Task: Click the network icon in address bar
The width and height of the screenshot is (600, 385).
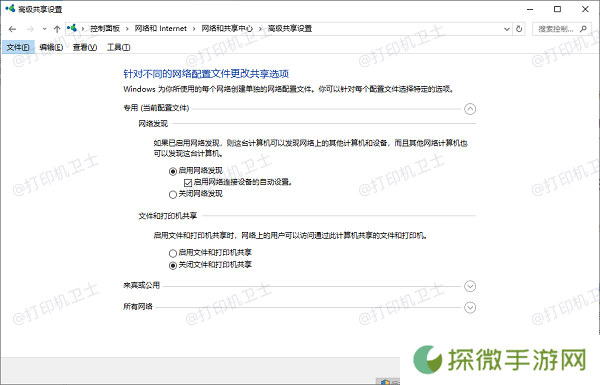Action: [72, 28]
